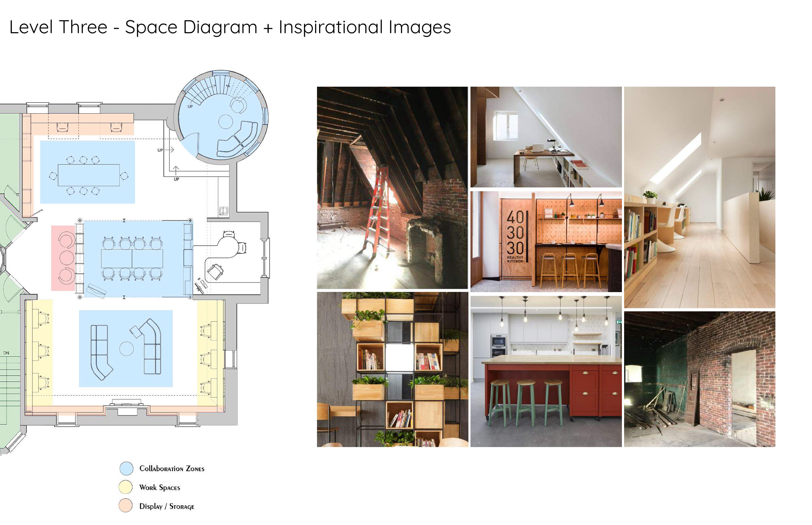Select the top chair in right yellow work space

pyautogui.click(x=206, y=331)
